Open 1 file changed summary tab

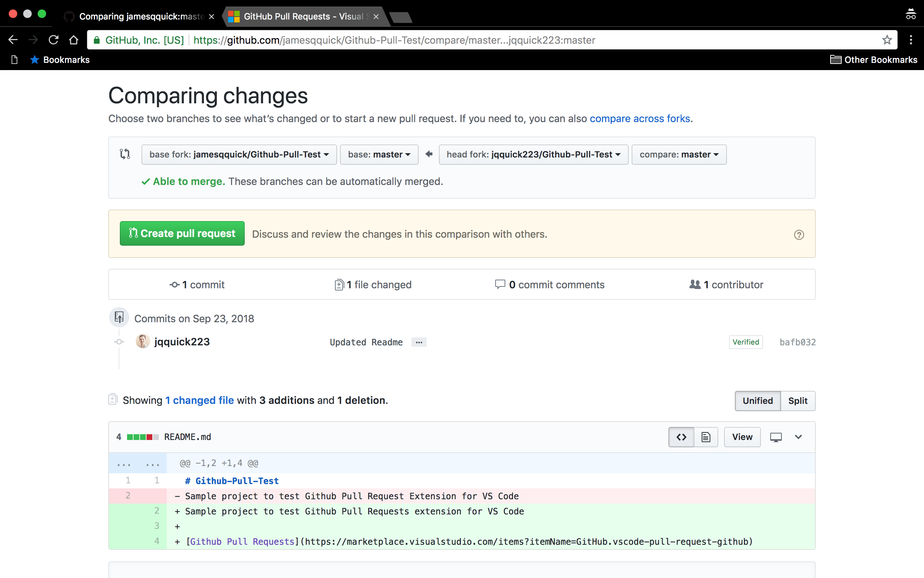tap(373, 284)
